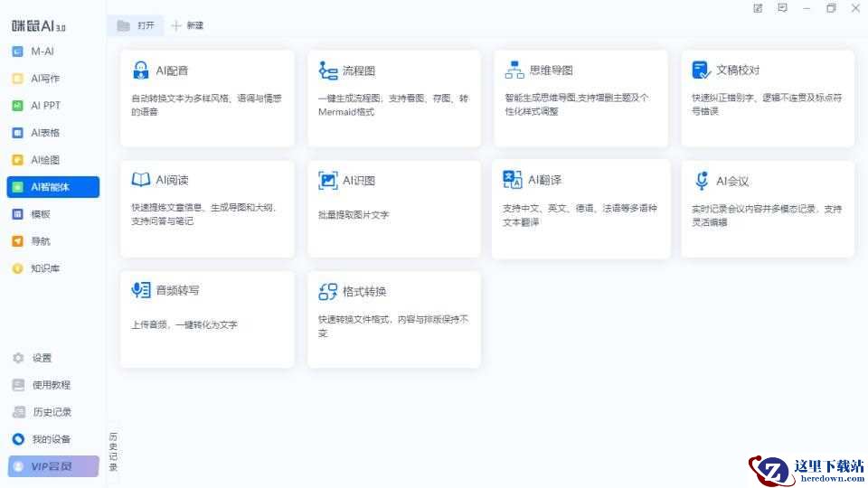Image resolution: width=868 pixels, height=488 pixels.
Task: Open the 流程图 title text
Action: pos(359,70)
